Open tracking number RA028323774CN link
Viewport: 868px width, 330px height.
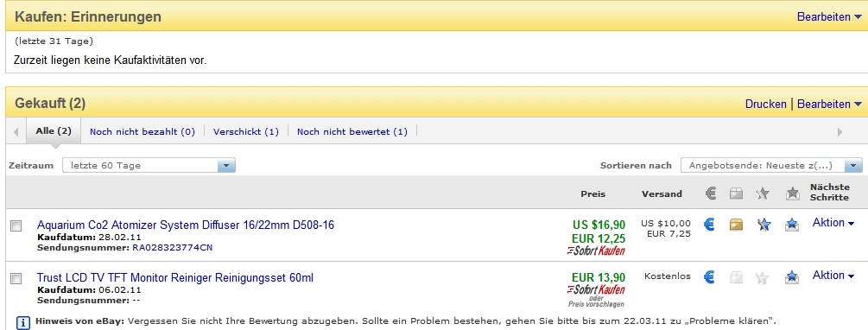pos(172,247)
